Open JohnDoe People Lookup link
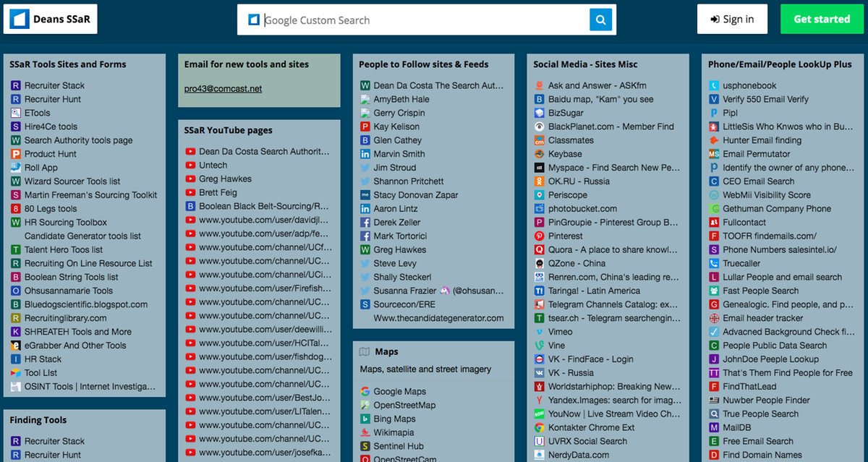Image resolution: width=868 pixels, height=462 pixels. pyautogui.click(x=771, y=359)
